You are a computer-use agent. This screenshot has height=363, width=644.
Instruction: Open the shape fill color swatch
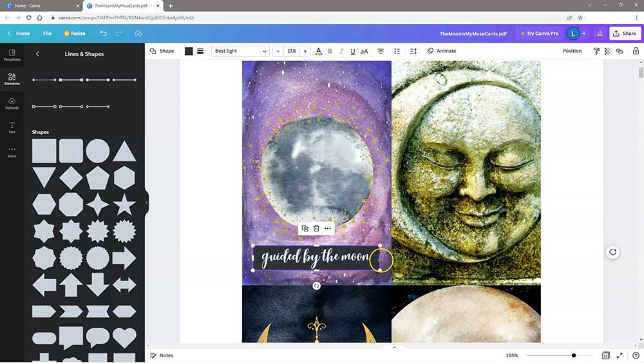point(189,51)
